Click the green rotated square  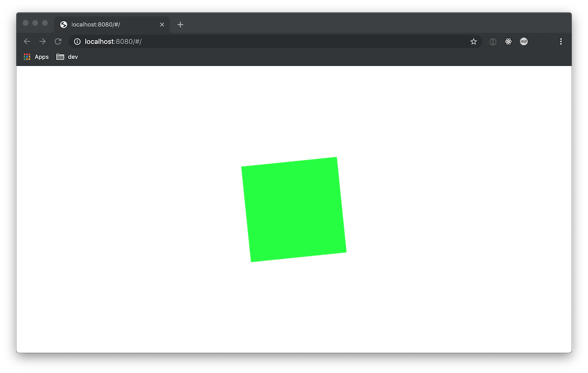pyautogui.click(x=294, y=209)
